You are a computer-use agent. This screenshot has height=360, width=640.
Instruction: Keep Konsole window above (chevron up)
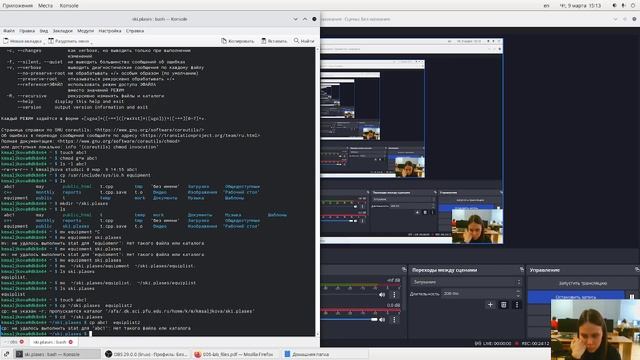[x=305, y=19]
